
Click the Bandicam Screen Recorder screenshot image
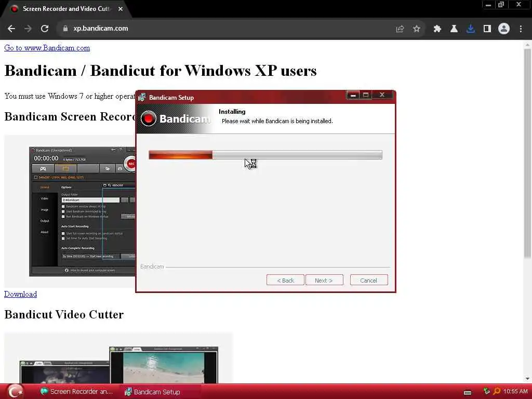point(70,211)
